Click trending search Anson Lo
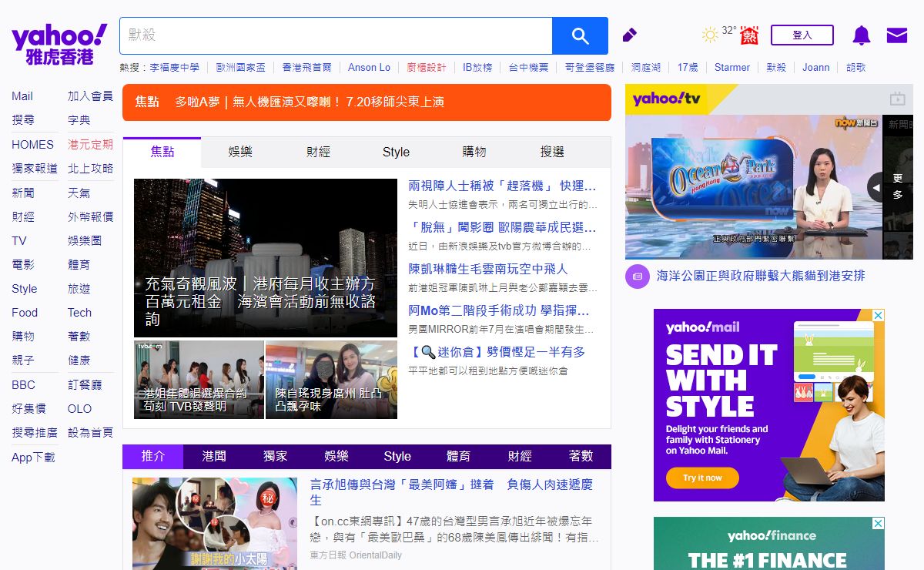Screen dimensions: 924x570 369,68
